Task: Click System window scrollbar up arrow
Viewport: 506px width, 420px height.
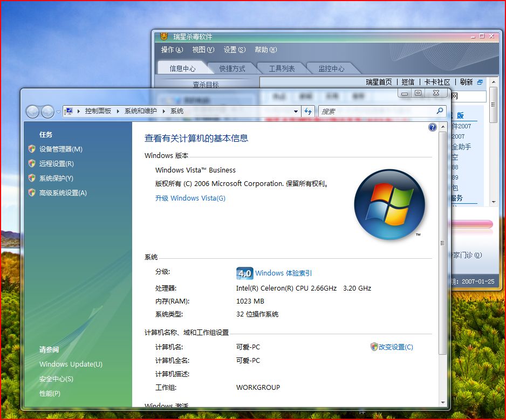Action: tap(443, 127)
